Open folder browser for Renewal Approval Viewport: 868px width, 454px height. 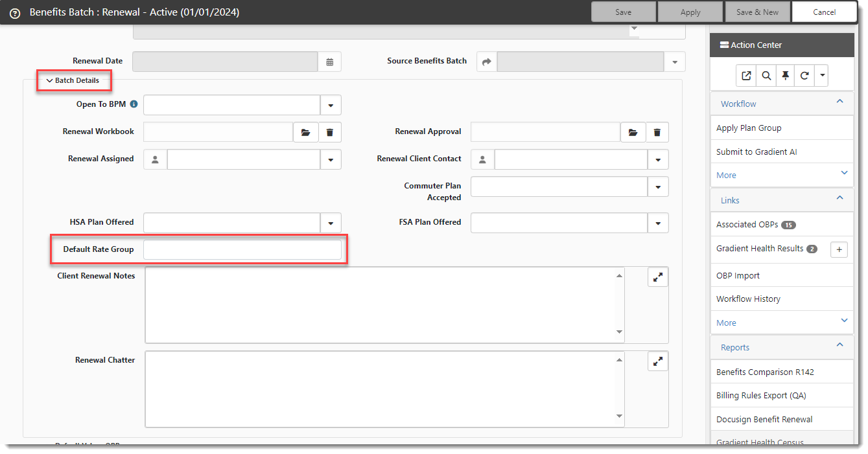tap(633, 132)
